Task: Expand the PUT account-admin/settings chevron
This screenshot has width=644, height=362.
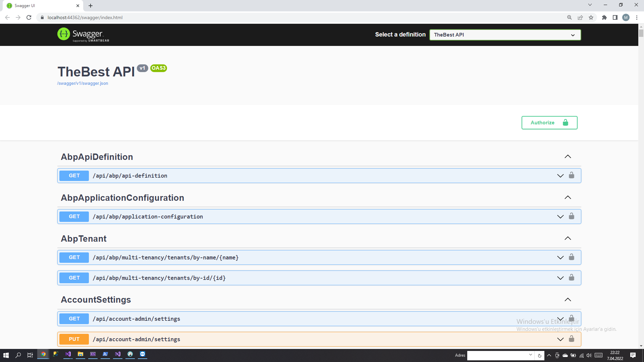Action: (560, 339)
